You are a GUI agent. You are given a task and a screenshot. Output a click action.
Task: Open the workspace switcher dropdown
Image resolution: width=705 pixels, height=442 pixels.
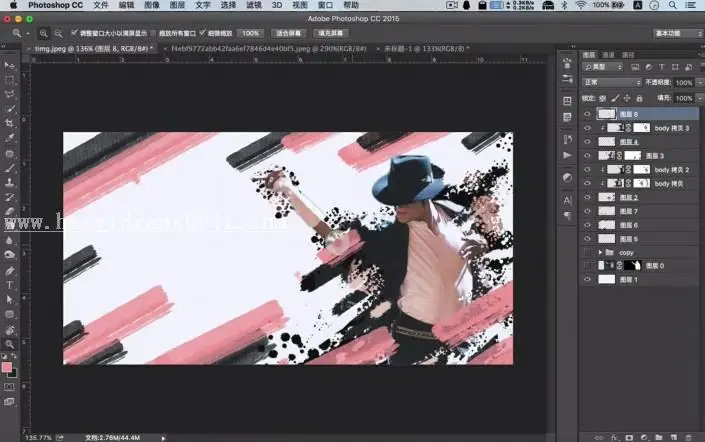[678, 33]
